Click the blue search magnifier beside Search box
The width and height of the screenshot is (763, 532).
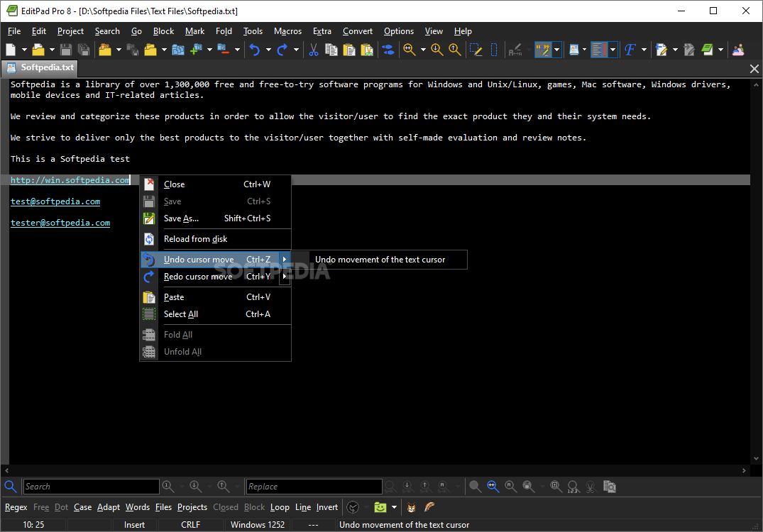[x=11, y=487]
